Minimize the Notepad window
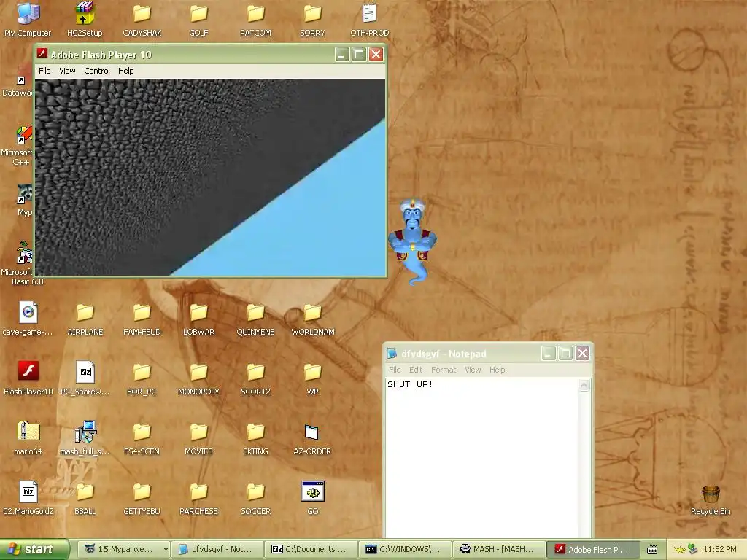This screenshot has height=560, width=747. (549, 354)
